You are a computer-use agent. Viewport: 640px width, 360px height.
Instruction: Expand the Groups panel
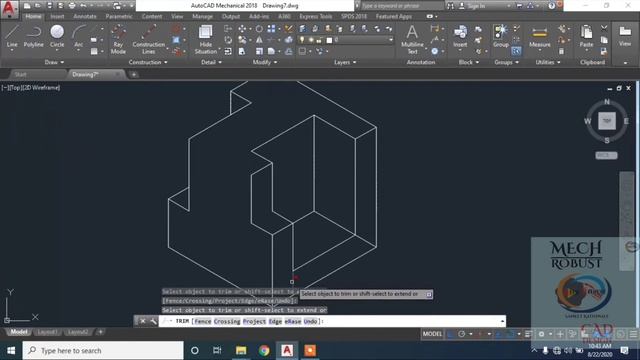click(507, 62)
